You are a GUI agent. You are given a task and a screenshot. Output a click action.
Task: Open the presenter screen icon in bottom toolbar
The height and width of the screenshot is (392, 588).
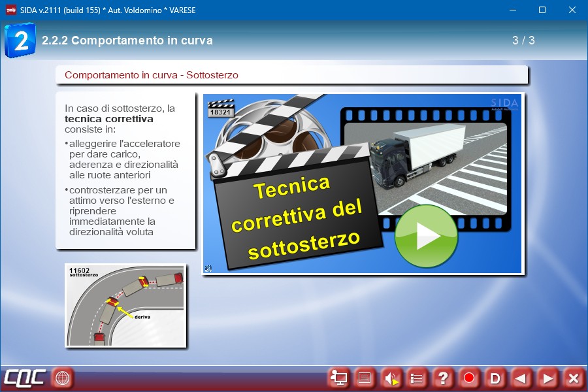coord(338,378)
